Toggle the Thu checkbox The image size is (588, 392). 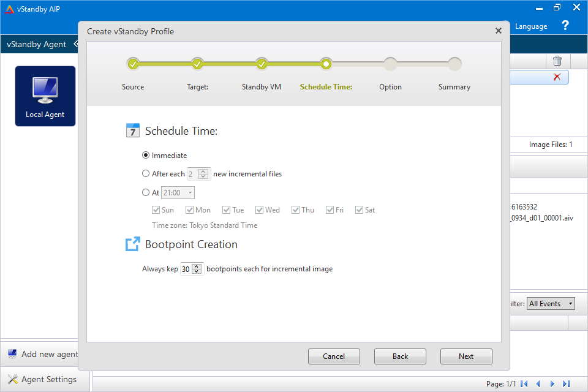point(295,209)
